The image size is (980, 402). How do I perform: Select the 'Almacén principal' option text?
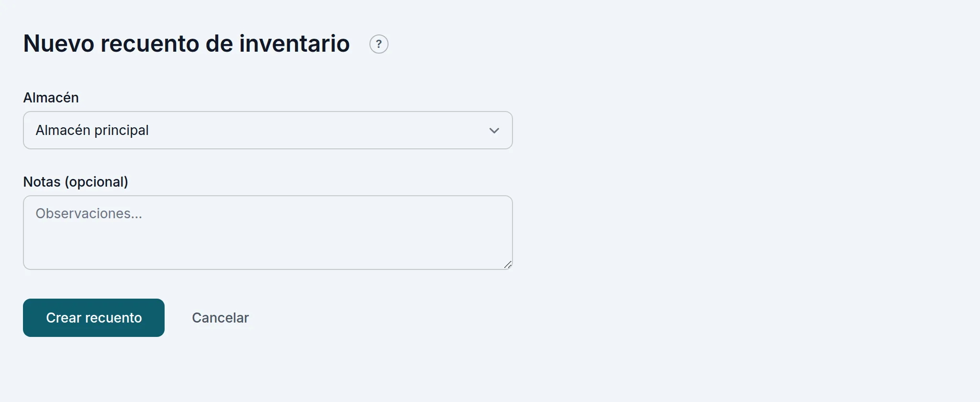[92, 130]
